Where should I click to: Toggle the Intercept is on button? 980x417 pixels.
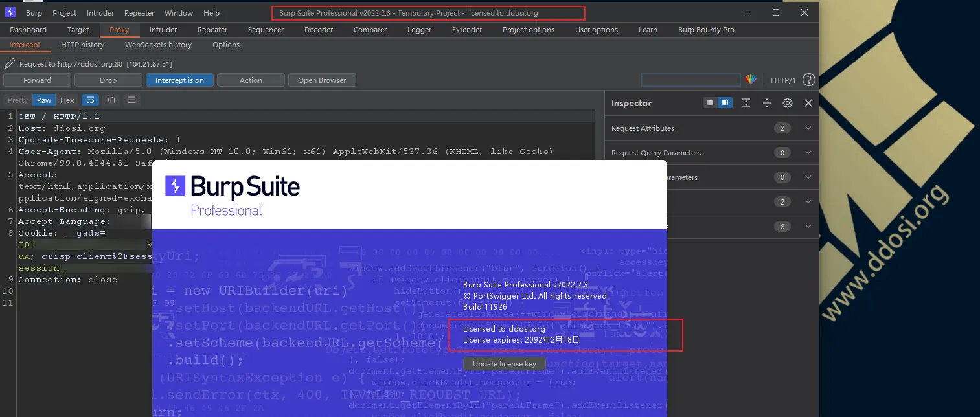click(x=179, y=80)
